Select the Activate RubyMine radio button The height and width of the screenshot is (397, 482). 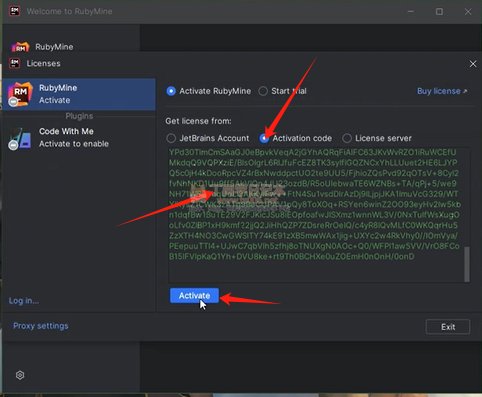[x=171, y=91]
